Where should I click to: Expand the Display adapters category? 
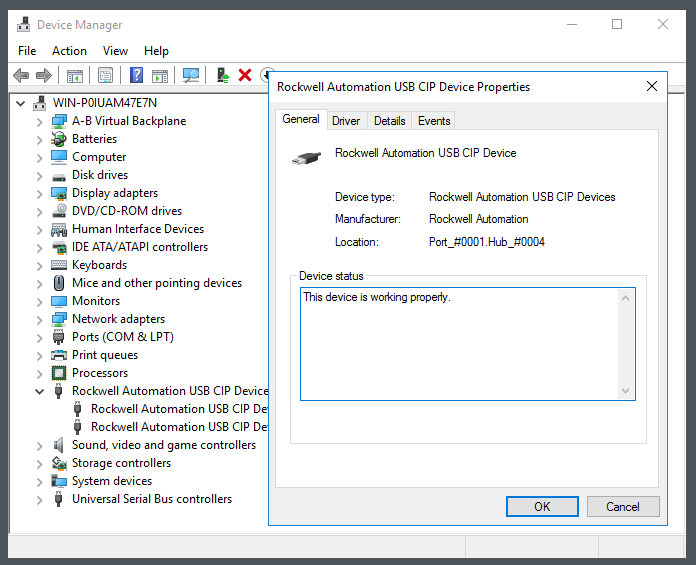[x=40, y=194]
